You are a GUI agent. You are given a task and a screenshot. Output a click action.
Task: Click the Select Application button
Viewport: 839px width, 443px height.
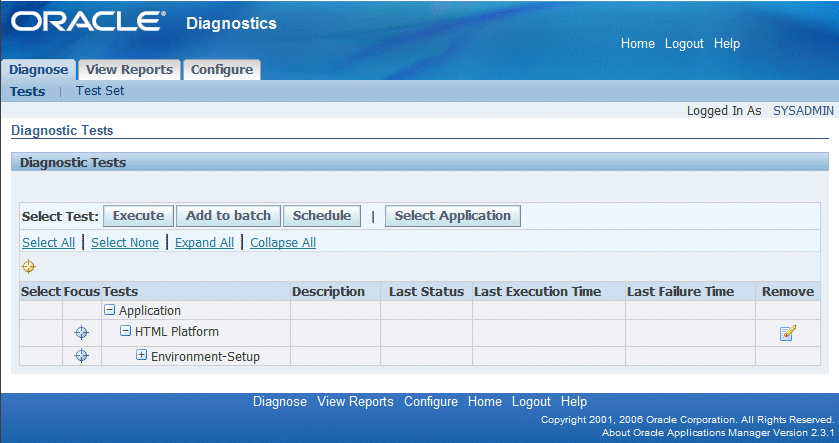pyautogui.click(x=453, y=216)
